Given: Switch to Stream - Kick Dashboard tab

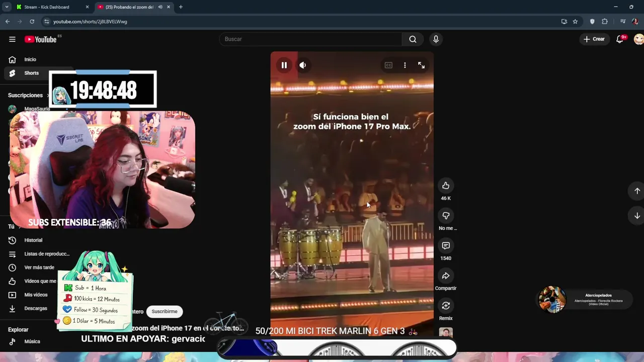Looking at the screenshot, I should point(46,7).
